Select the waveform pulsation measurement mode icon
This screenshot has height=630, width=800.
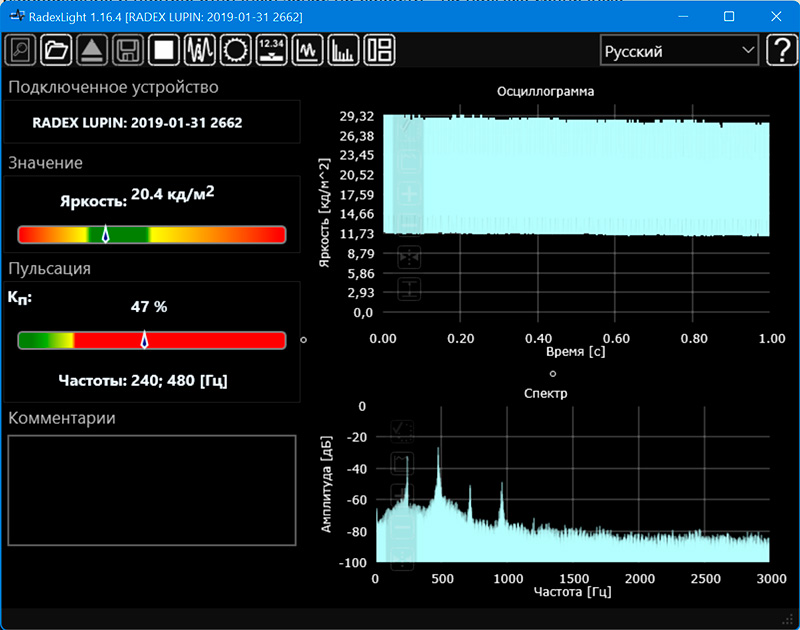(x=200, y=49)
